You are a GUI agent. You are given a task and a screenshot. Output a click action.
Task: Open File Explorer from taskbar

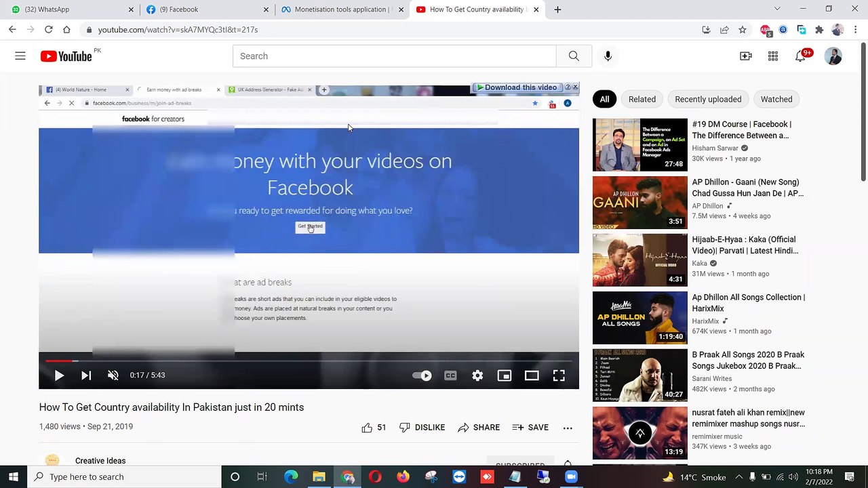coord(319,477)
